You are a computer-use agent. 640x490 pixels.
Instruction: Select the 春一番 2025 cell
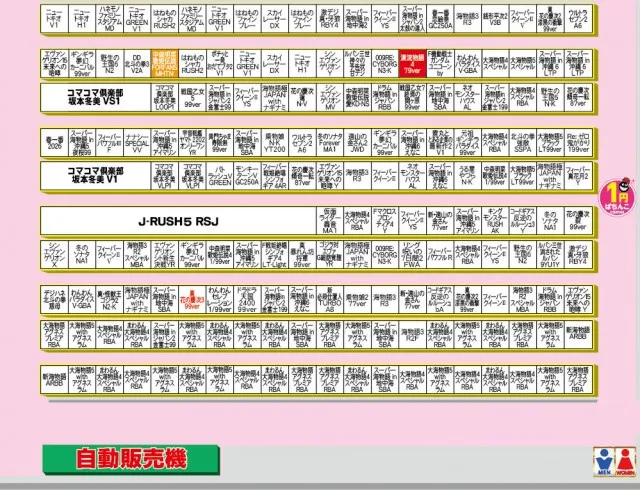[x=54, y=143]
